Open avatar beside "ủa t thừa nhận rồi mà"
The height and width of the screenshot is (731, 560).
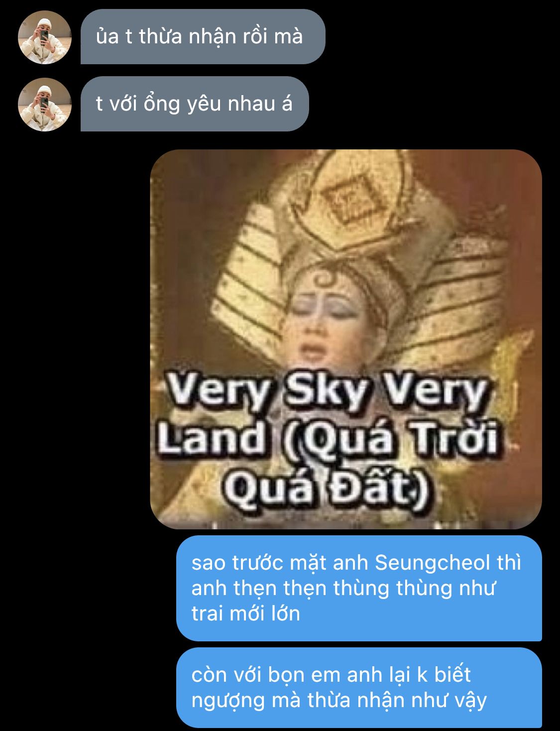point(45,37)
